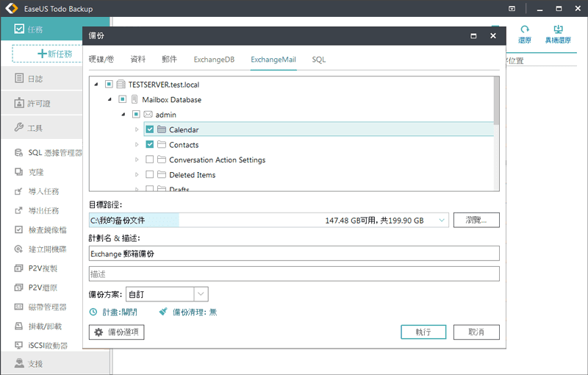Click the 瀏覽 browse button
The width and height of the screenshot is (588, 375).
point(476,220)
